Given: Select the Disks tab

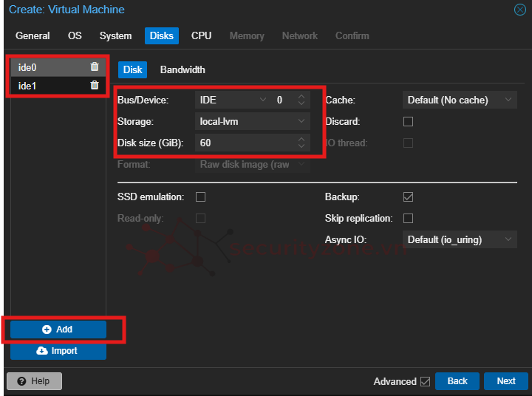Looking at the screenshot, I should (162, 35).
